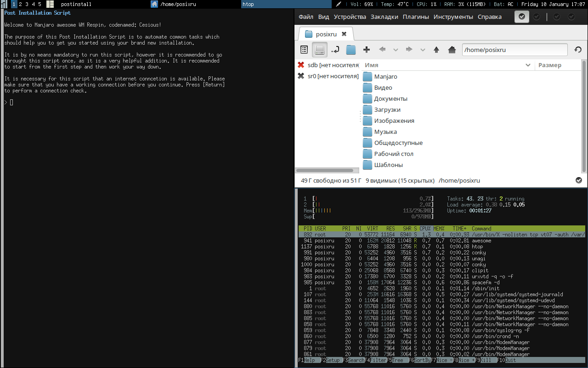The image size is (588, 368).
Task: Open the back history dropdown arrow
Action: click(396, 50)
